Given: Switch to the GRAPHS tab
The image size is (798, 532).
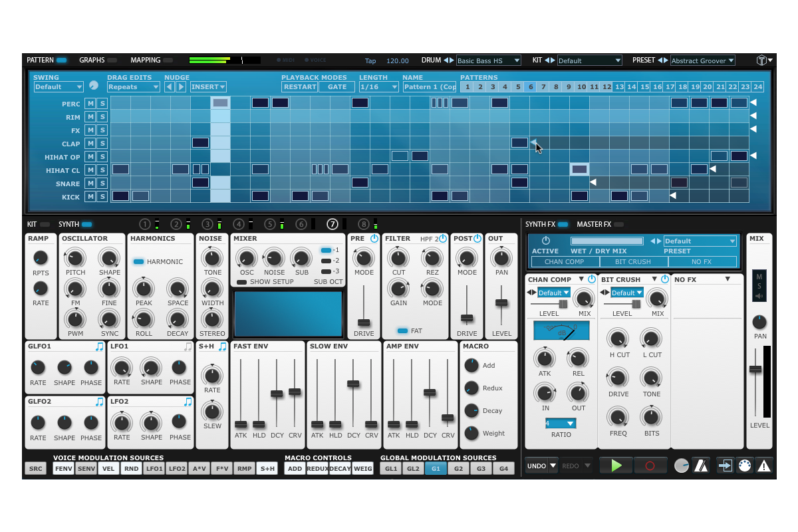Looking at the screenshot, I should [98, 60].
